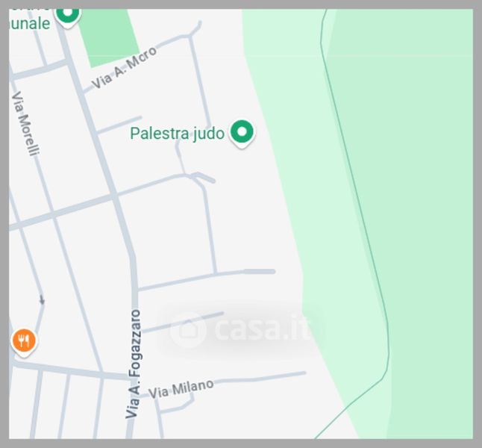
Task: Click the darker green strip at right edge
Action: pos(431,215)
